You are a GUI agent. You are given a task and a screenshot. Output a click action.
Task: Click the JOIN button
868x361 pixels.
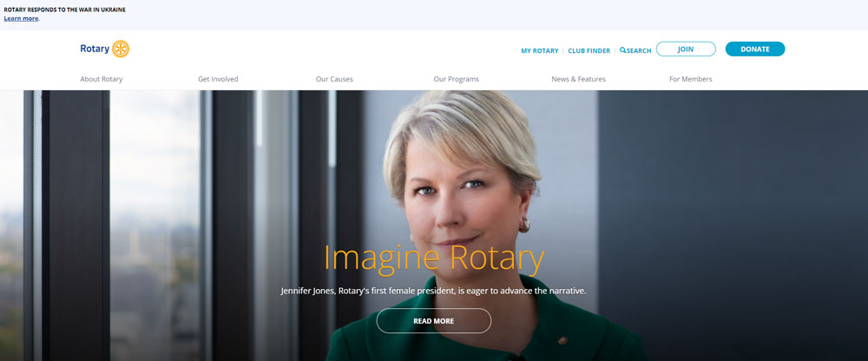tap(686, 49)
